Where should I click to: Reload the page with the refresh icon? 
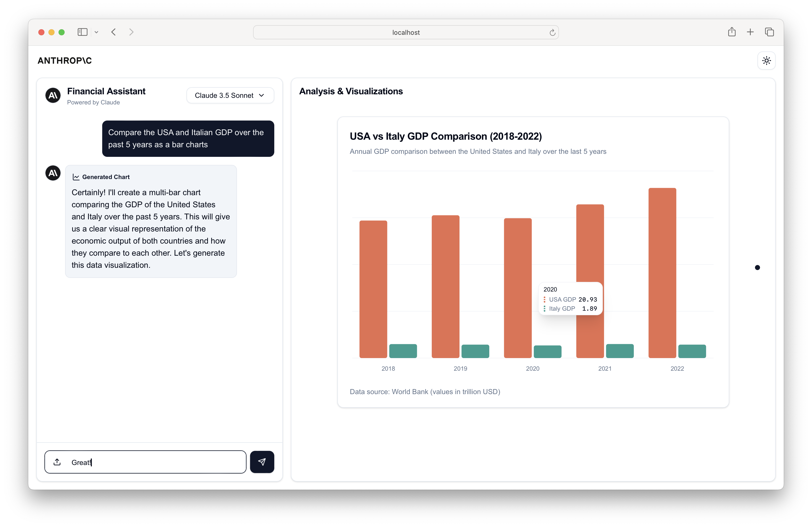tap(552, 33)
